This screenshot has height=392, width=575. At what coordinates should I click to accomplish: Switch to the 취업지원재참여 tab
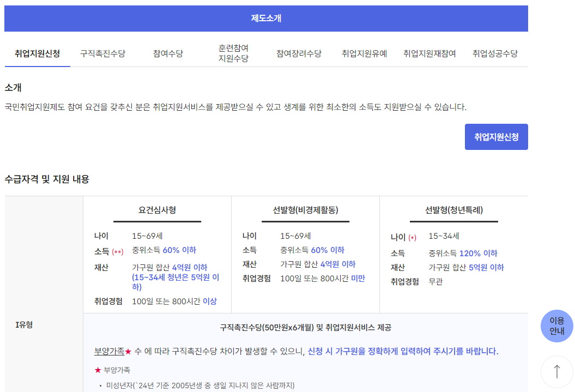pos(430,52)
